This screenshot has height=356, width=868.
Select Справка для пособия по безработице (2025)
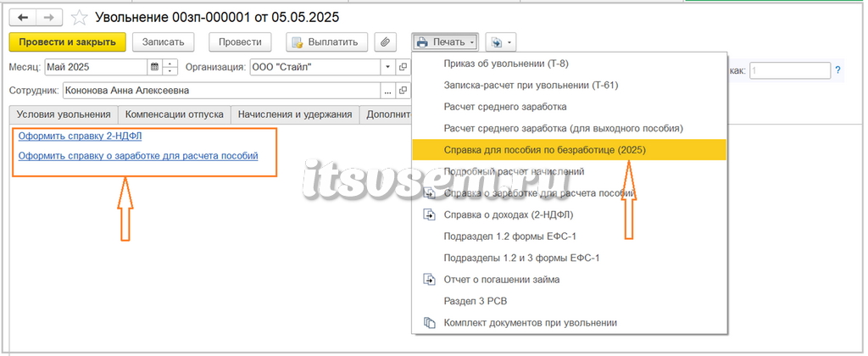click(569, 150)
